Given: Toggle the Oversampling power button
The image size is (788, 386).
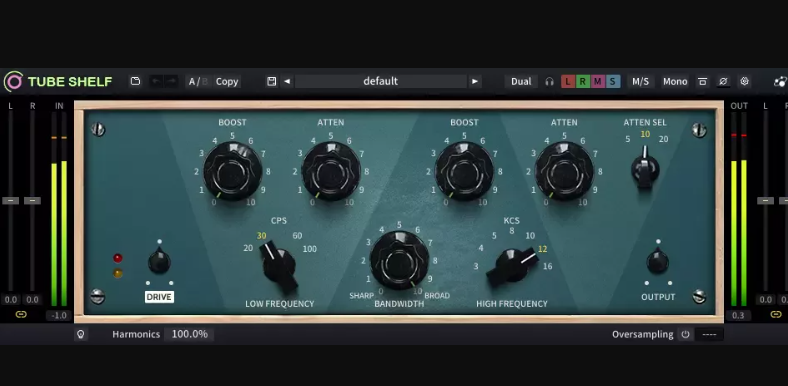Looking at the screenshot, I should tap(685, 334).
